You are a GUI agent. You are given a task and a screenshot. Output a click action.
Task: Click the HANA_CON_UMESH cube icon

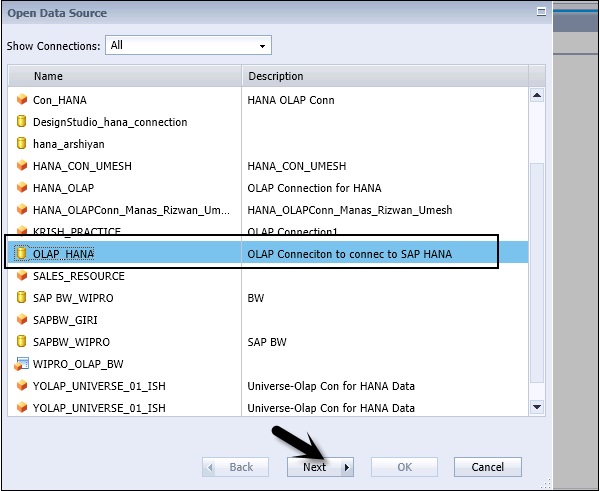(22, 166)
